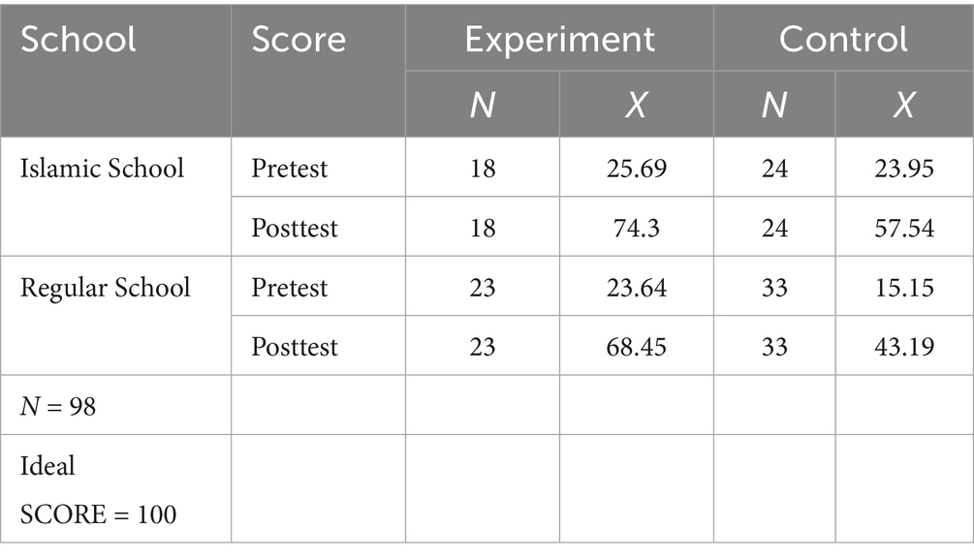Click control pretest mean 23.95
The width and height of the screenshot is (974, 560).
[x=902, y=169]
